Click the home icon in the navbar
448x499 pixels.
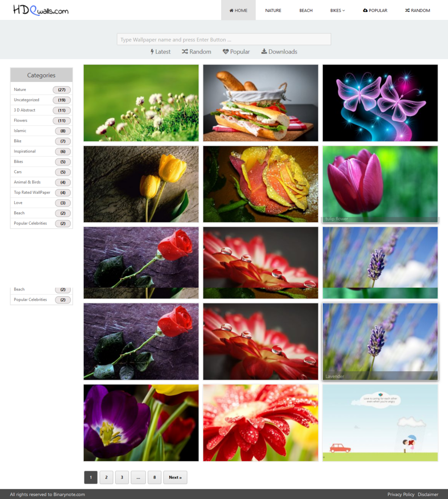pyautogui.click(x=231, y=11)
